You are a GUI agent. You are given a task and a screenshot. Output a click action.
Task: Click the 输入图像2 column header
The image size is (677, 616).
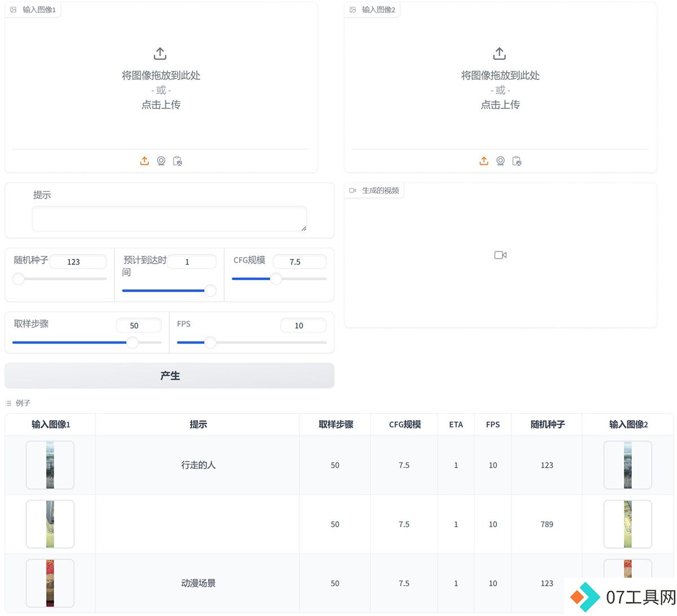pos(628,424)
